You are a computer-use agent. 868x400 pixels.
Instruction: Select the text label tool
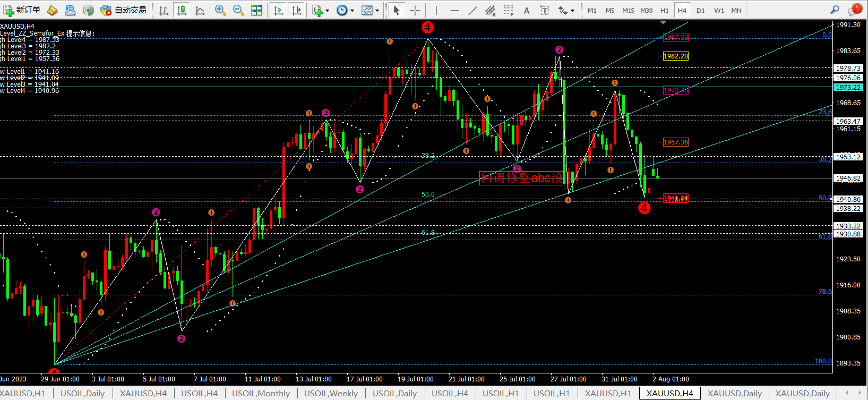pyautogui.click(x=545, y=10)
